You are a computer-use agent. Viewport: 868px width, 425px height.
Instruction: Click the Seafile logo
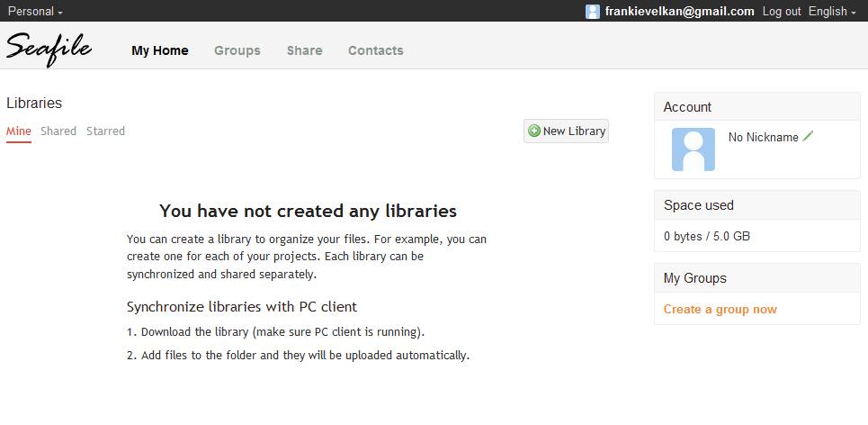49,50
